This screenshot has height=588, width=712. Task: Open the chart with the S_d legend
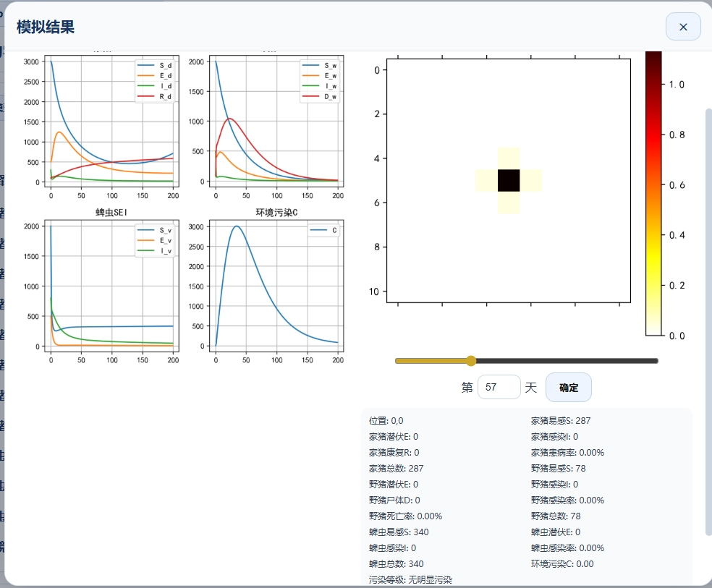click(111, 122)
